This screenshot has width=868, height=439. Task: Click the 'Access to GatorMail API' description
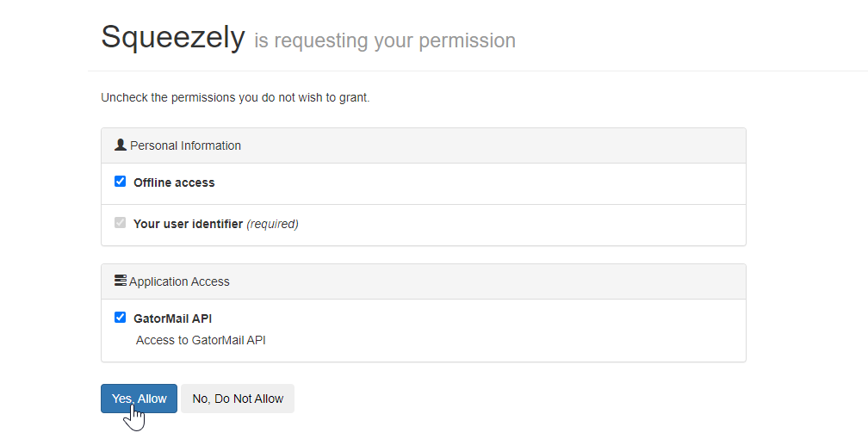click(x=201, y=340)
